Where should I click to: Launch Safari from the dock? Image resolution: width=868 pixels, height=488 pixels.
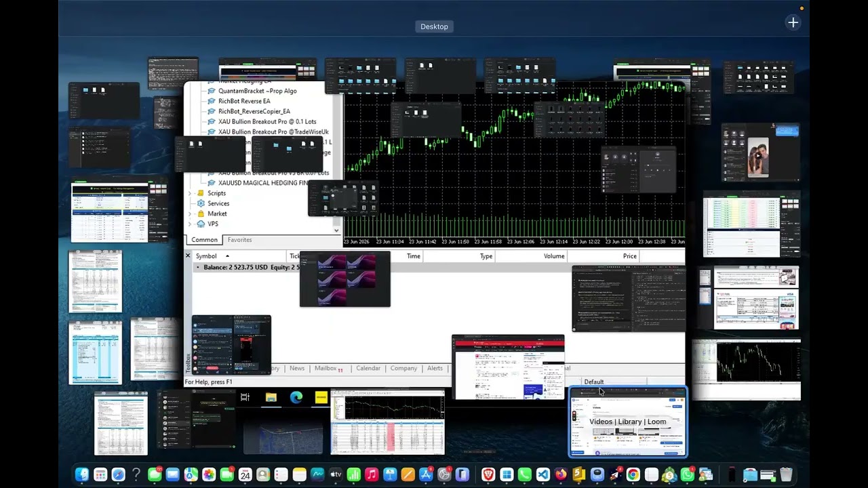[118, 475]
